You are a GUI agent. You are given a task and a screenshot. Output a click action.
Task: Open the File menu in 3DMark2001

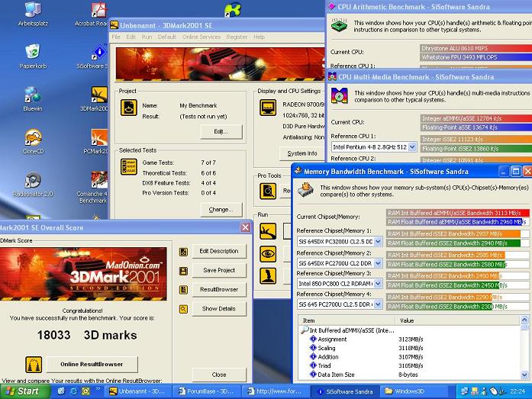point(116,37)
